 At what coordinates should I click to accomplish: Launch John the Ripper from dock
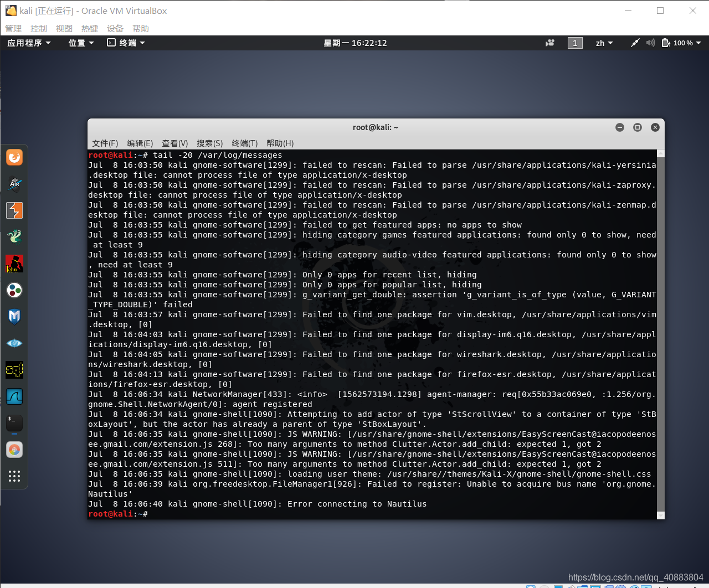tap(14, 264)
